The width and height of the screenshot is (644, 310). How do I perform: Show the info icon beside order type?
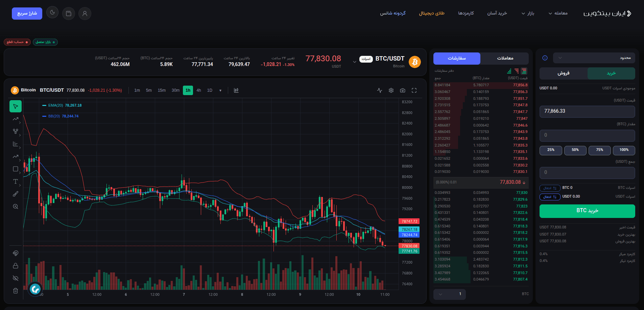(x=545, y=58)
